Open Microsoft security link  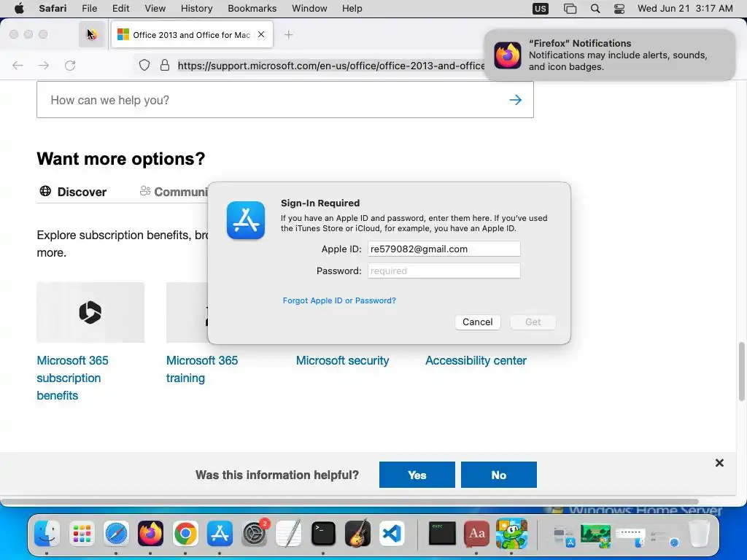click(343, 360)
